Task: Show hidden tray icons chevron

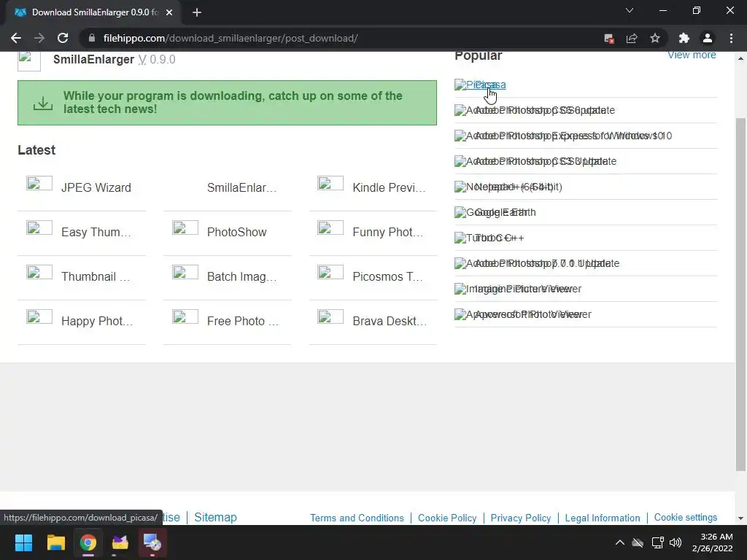Action: (620, 542)
